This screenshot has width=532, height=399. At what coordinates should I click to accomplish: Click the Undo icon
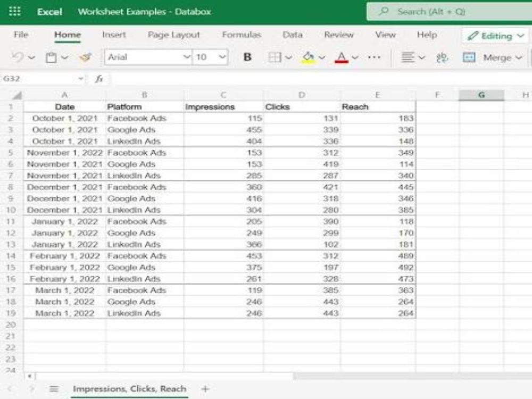(x=18, y=57)
